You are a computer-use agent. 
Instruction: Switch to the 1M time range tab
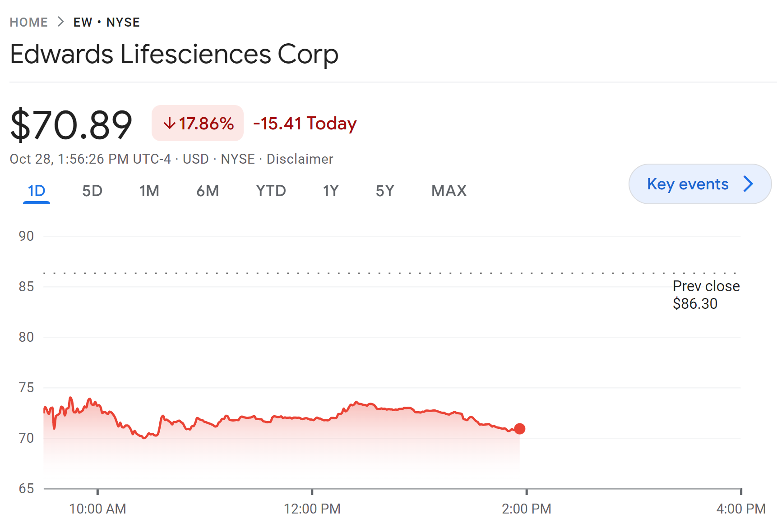tap(149, 191)
